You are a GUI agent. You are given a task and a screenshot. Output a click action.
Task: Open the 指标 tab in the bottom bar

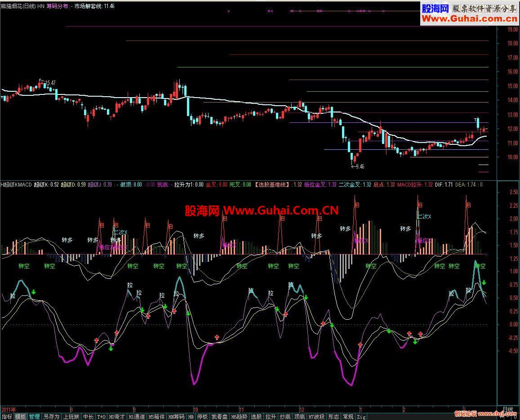(7, 417)
